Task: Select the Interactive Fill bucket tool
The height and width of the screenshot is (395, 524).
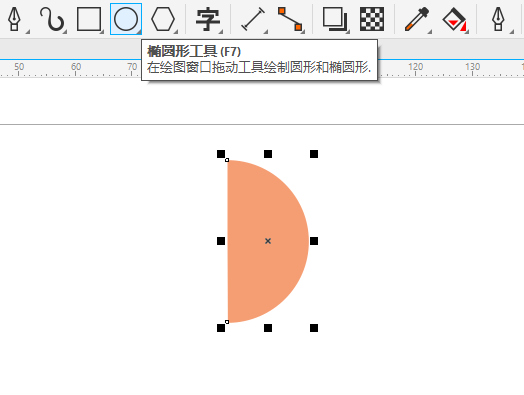Action: 454,20
